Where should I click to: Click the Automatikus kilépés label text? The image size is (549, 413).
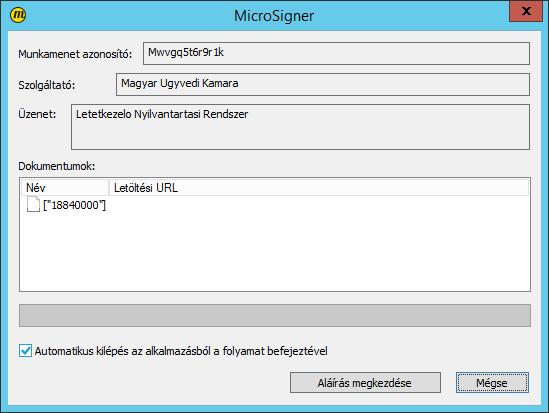(x=181, y=351)
